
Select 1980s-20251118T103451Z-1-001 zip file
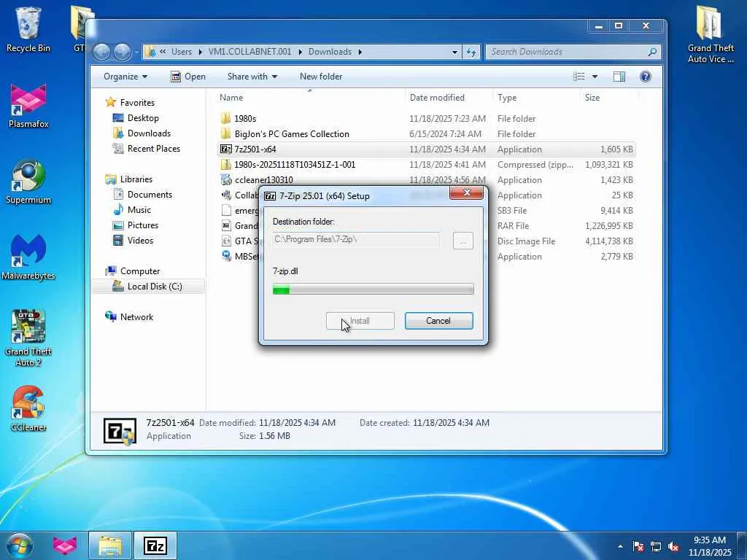(x=426, y=165)
